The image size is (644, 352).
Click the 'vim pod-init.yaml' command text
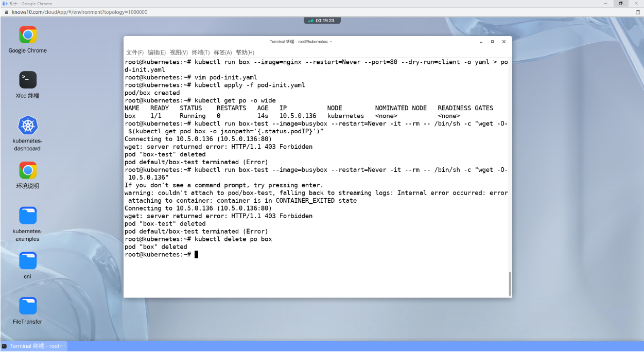(225, 77)
